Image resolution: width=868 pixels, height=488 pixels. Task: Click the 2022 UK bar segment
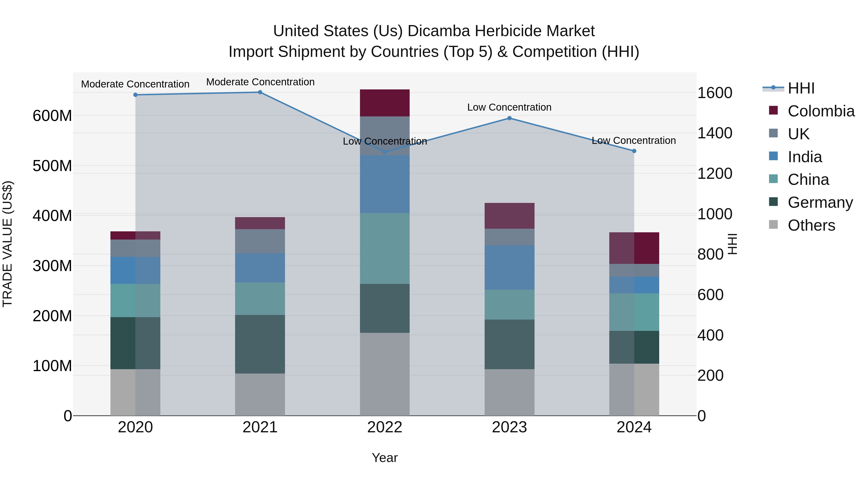click(385, 136)
